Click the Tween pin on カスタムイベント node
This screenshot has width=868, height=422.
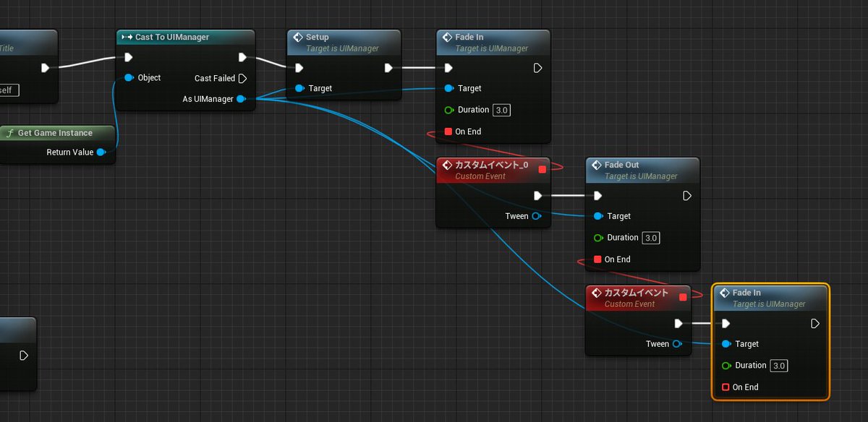(x=676, y=344)
